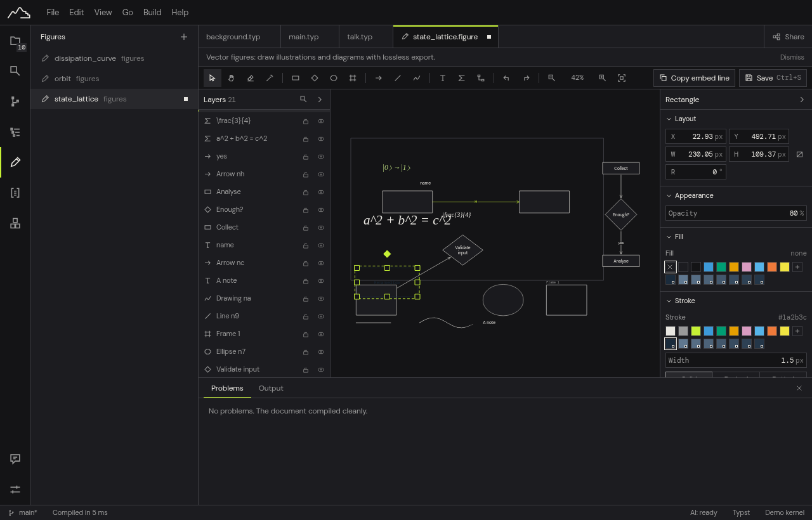
Task: Toggle visibility of the Analyse layer
Action: 321,192
